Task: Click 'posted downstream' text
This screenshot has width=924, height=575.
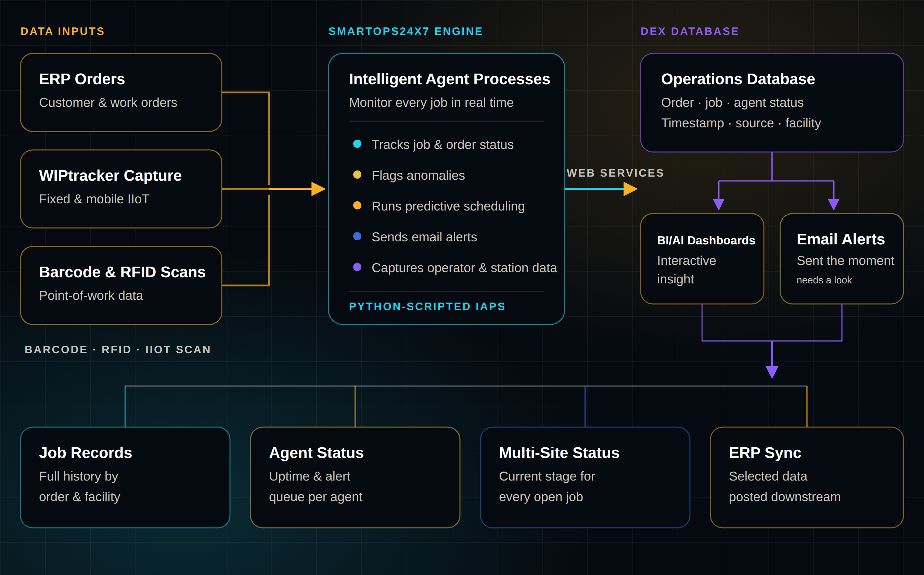Action: [x=785, y=497]
